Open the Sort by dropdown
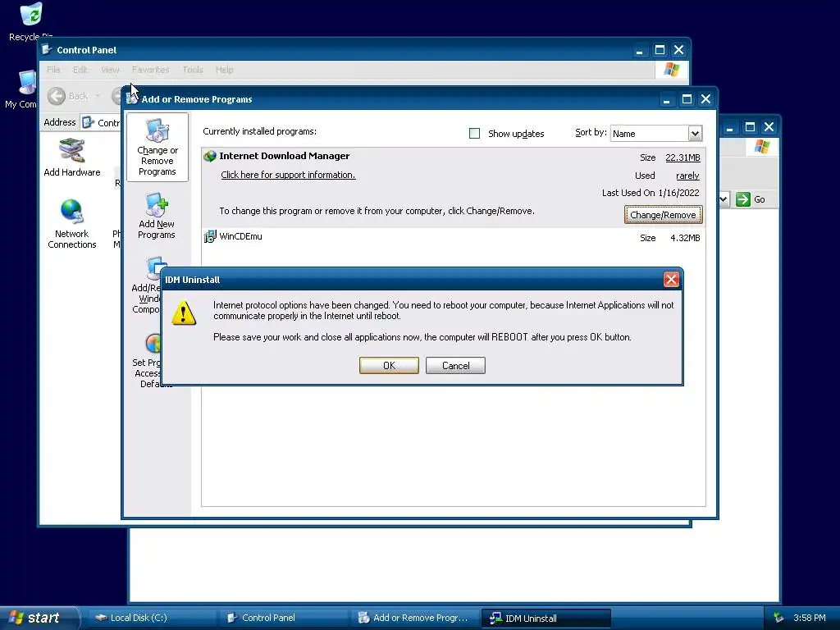The image size is (840, 630). [x=695, y=134]
